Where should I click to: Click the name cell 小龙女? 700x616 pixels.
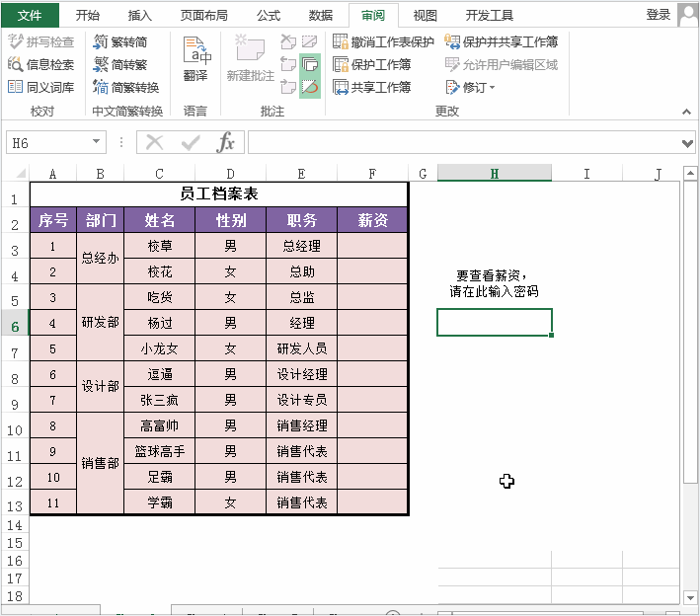click(x=159, y=348)
